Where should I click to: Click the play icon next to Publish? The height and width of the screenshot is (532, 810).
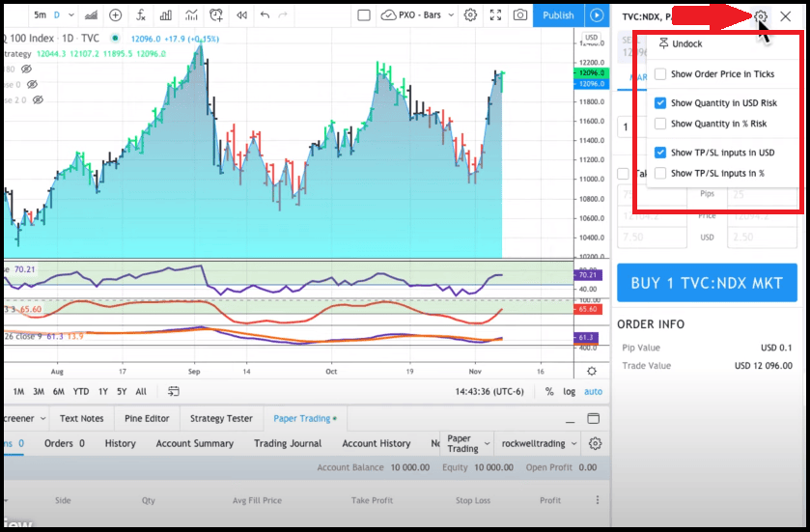(x=597, y=15)
